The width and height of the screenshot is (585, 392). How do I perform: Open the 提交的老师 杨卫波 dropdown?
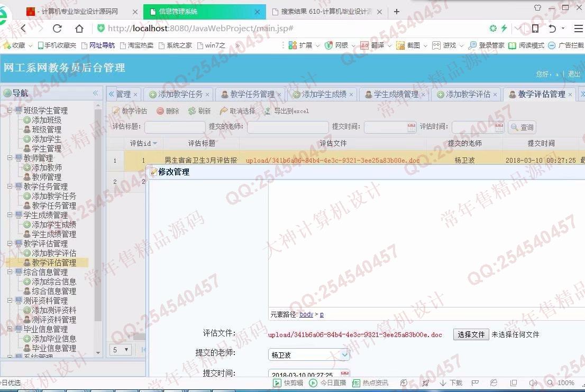coord(345,354)
